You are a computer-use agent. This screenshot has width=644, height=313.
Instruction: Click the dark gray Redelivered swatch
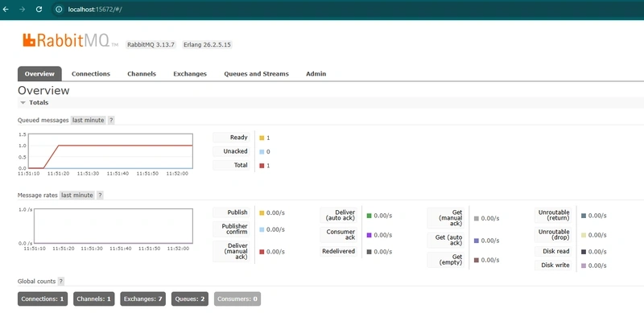[x=369, y=252]
